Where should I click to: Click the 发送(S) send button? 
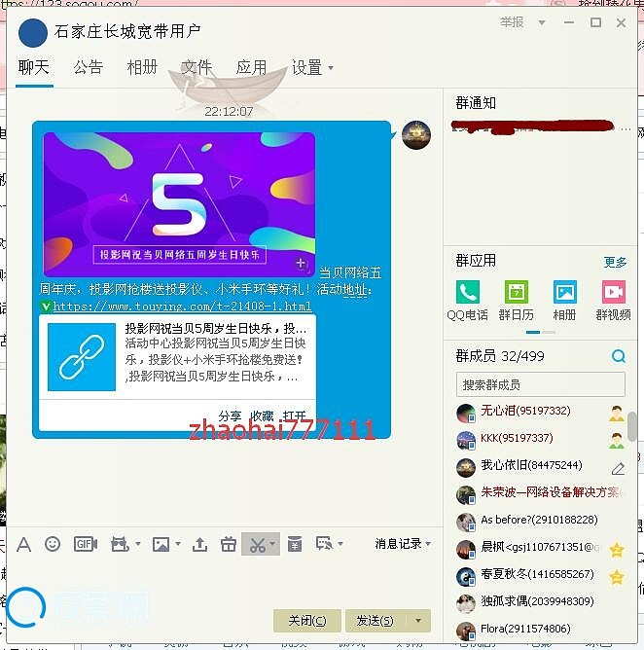tap(375, 620)
